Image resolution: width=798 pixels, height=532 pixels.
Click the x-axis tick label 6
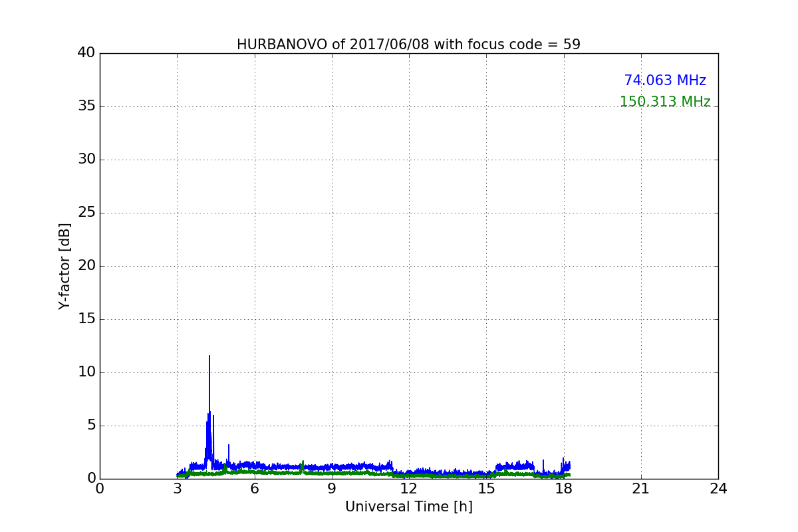[254, 489]
